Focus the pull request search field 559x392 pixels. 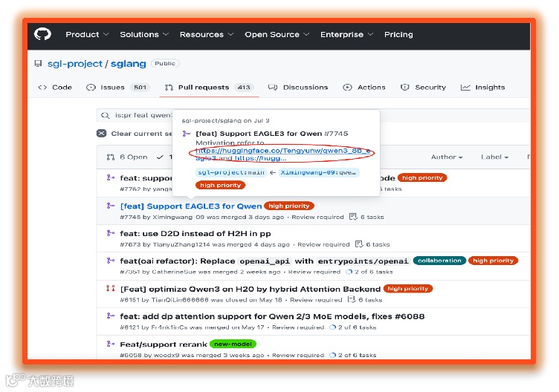[313, 115]
